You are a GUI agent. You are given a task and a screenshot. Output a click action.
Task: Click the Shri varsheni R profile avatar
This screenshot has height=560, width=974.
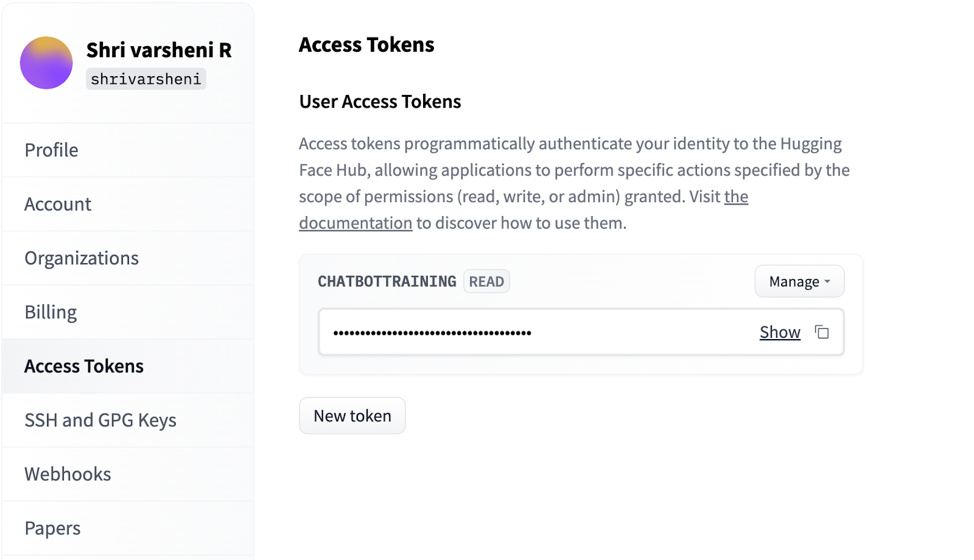pos(46,62)
